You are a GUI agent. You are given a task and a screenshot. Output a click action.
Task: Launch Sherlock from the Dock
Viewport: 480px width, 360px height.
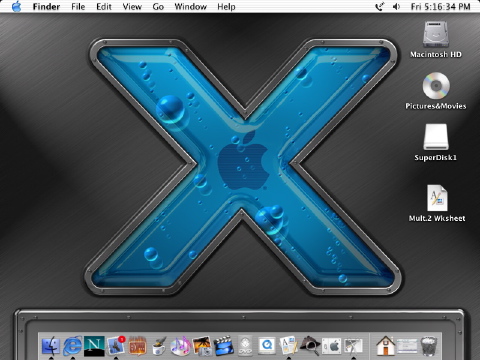pyautogui.click(x=310, y=346)
